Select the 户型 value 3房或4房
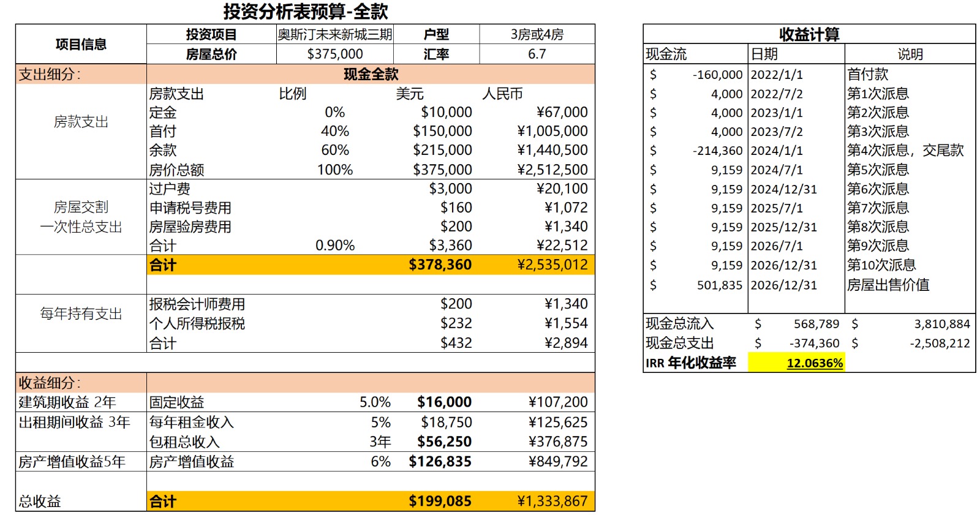The image size is (980, 515). [537, 34]
